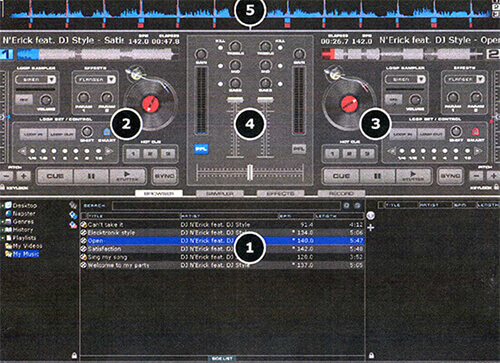Click the Param 1 effect knob on deck 1
500x363 pixels.
(83, 98)
